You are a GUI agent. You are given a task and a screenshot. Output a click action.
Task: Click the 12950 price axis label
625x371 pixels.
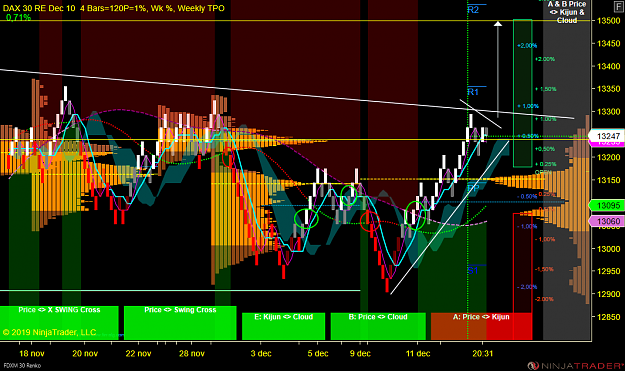coord(609,271)
